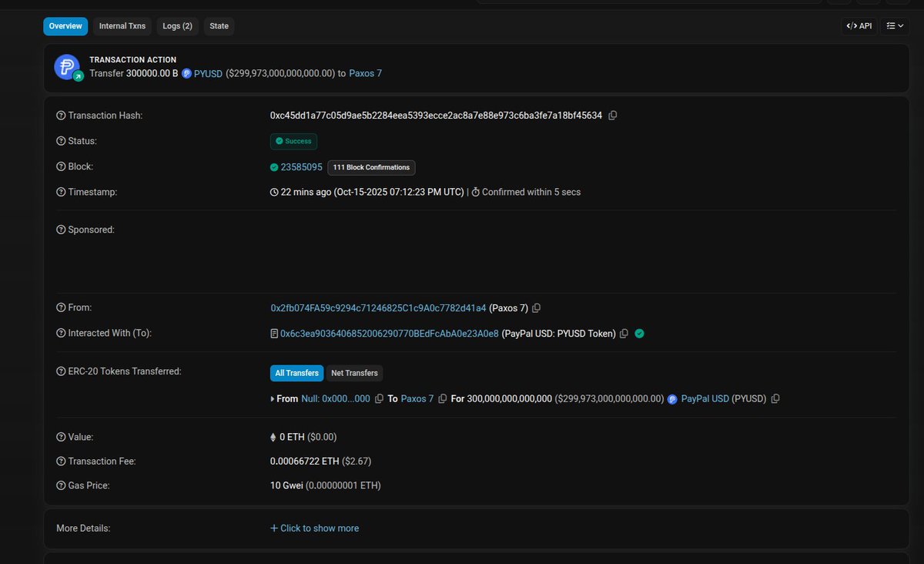The height and width of the screenshot is (564, 924).
Task: Expand the transfer row arrow before From Null
Action: 273,399
